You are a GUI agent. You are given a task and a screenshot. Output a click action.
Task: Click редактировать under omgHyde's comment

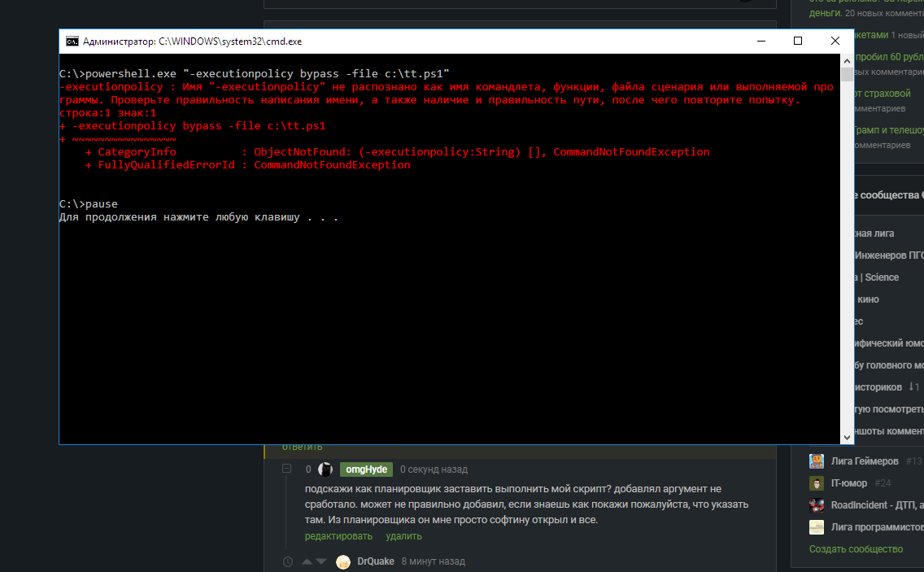[x=338, y=536]
